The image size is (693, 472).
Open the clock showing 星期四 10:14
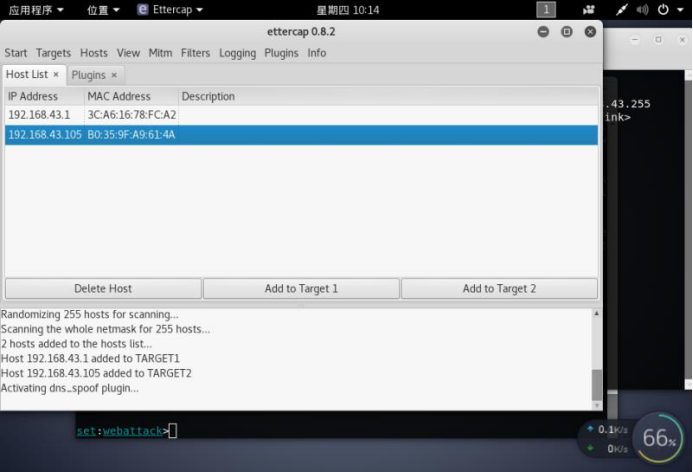point(348,10)
